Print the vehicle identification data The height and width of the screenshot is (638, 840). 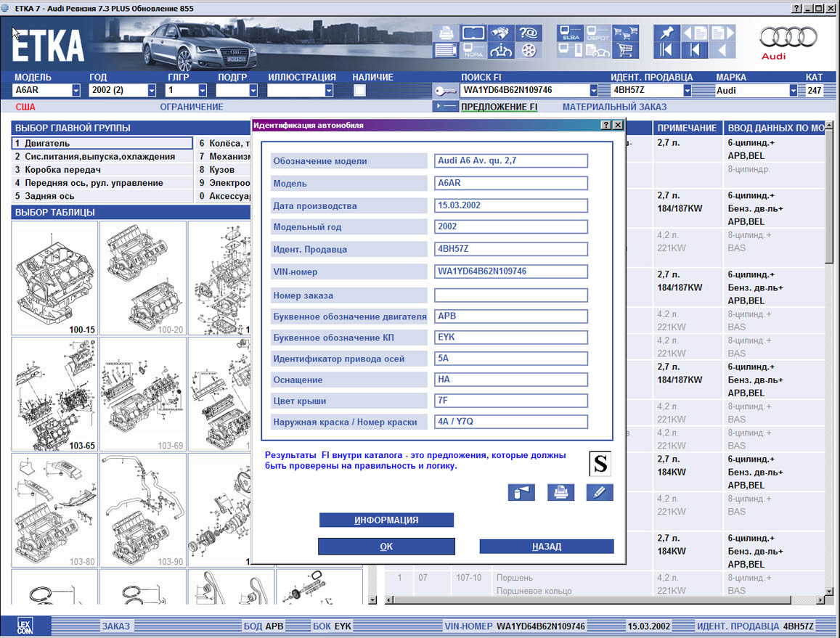(x=560, y=492)
